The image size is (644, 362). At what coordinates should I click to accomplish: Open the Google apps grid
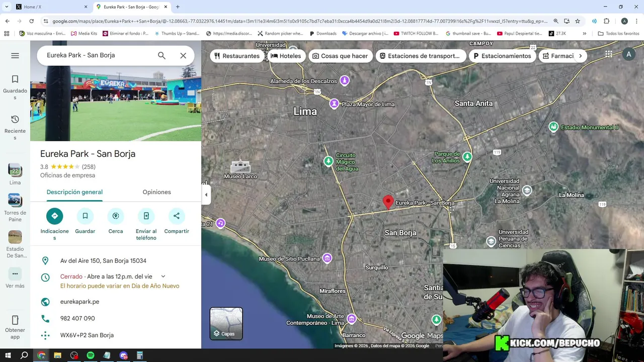[608, 54]
